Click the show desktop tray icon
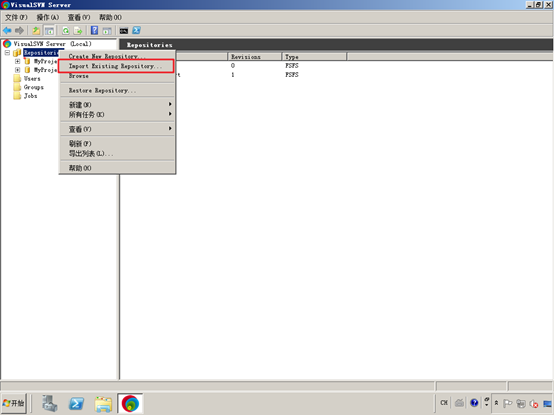 [547, 403]
